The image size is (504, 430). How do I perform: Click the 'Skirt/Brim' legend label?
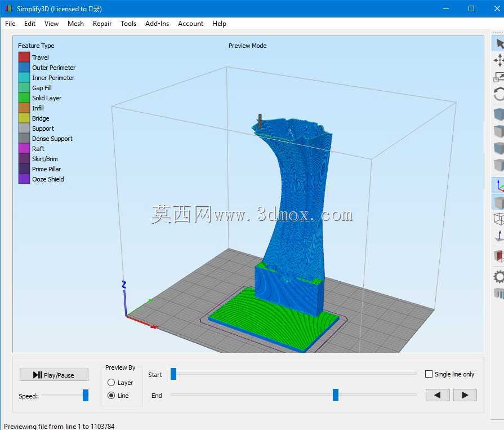[x=44, y=159]
